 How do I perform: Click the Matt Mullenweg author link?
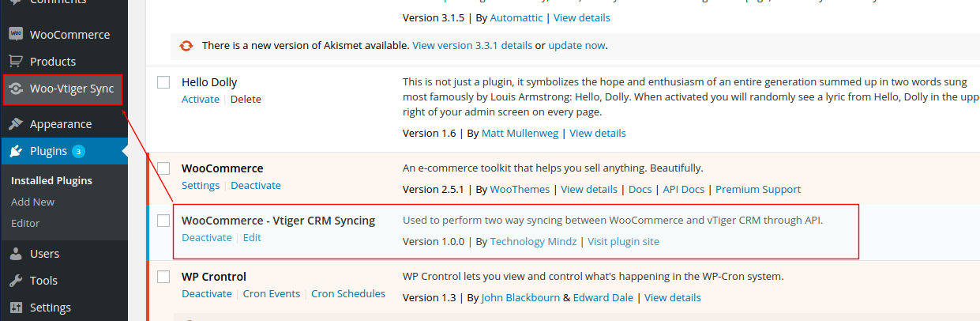tap(520, 133)
